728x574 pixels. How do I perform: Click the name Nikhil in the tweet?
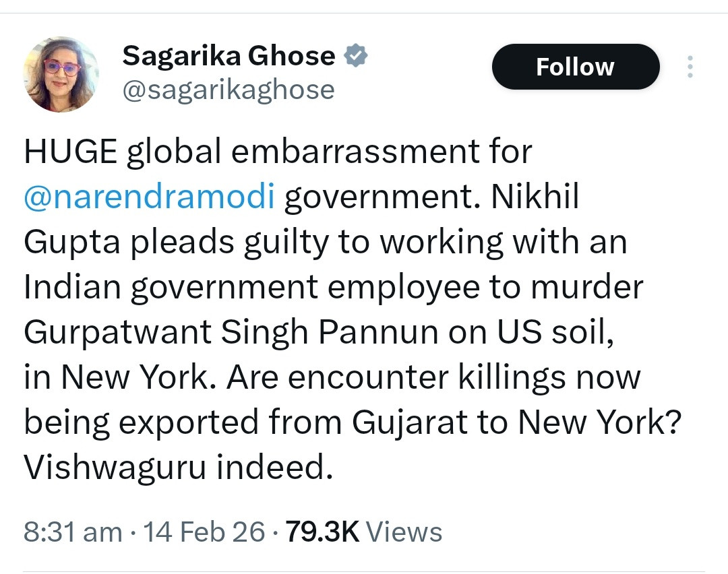[535, 198]
